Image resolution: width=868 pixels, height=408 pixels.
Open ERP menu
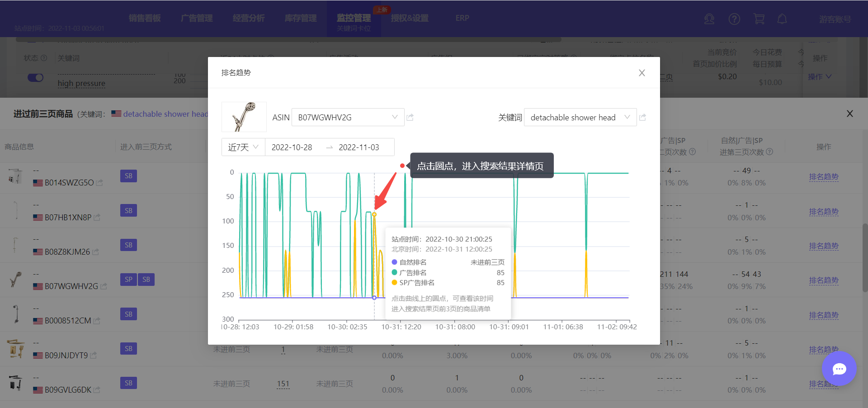click(462, 18)
